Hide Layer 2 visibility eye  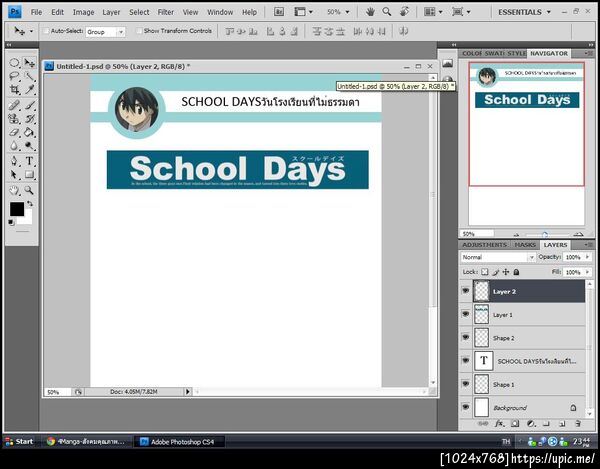(x=465, y=291)
